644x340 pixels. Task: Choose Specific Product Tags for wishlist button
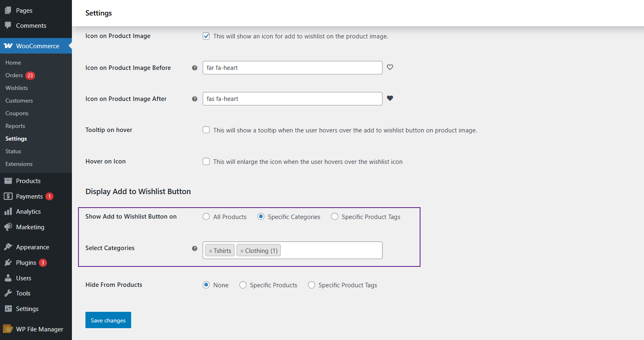click(x=335, y=217)
